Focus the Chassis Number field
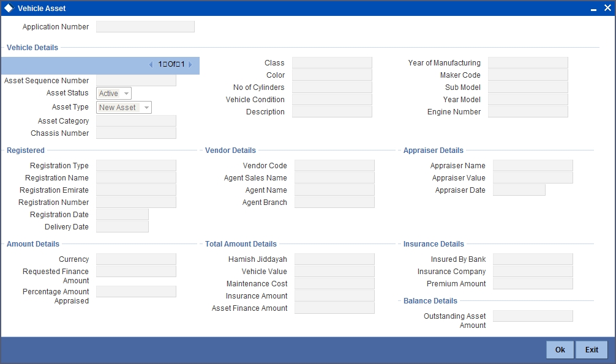The width and height of the screenshot is (616, 364). point(136,133)
